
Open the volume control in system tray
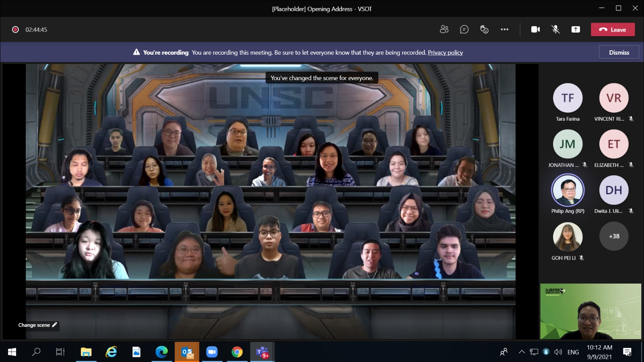click(x=558, y=352)
